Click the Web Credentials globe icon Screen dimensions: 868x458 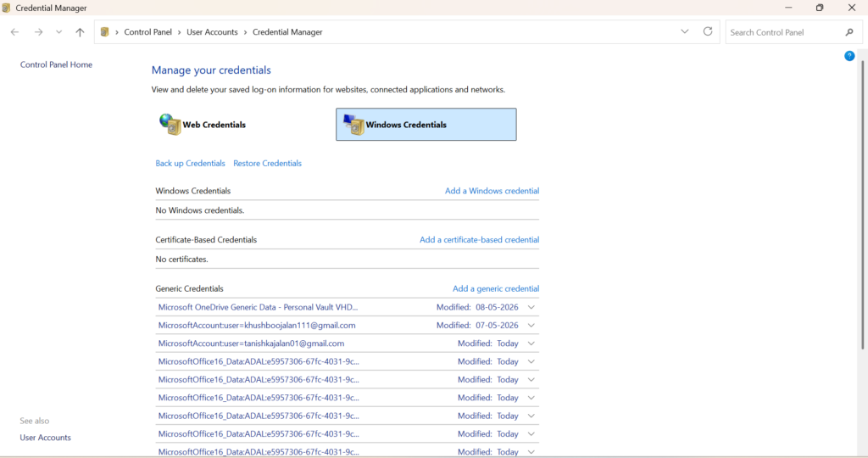pyautogui.click(x=170, y=124)
